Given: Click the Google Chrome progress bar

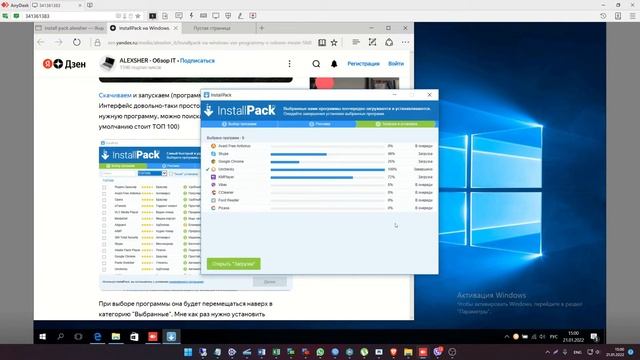Looking at the screenshot, I should 327,162.
